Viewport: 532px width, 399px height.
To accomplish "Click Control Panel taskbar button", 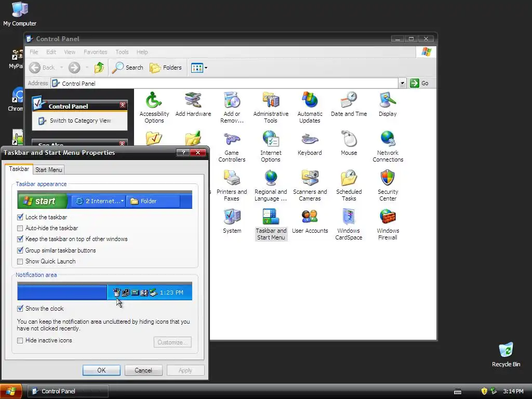I will tap(68, 391).
